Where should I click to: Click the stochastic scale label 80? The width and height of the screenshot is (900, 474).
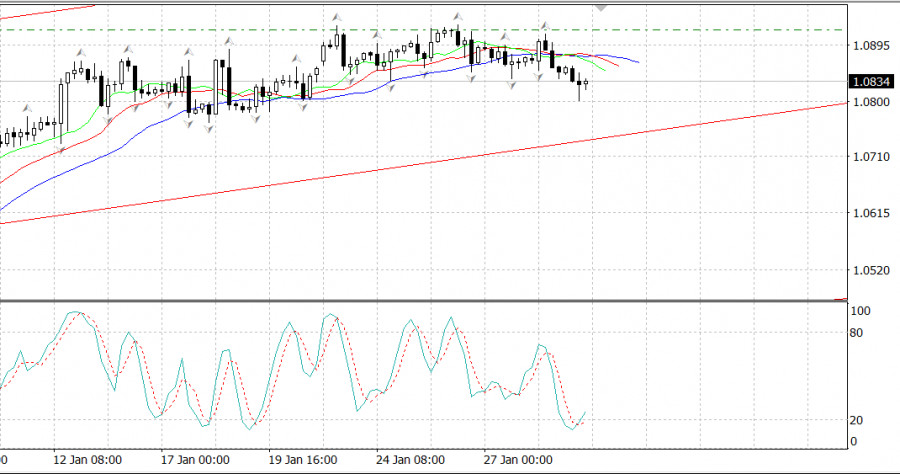(856, 332)
